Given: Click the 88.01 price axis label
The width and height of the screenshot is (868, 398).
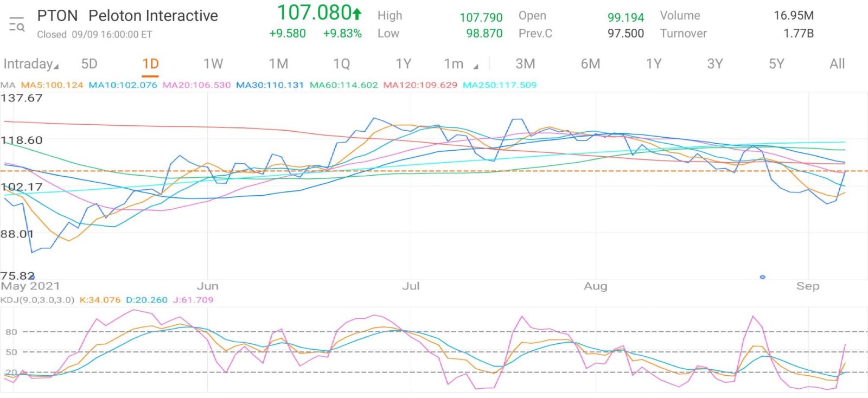Looking at the screenshot, I should [17, 234].
